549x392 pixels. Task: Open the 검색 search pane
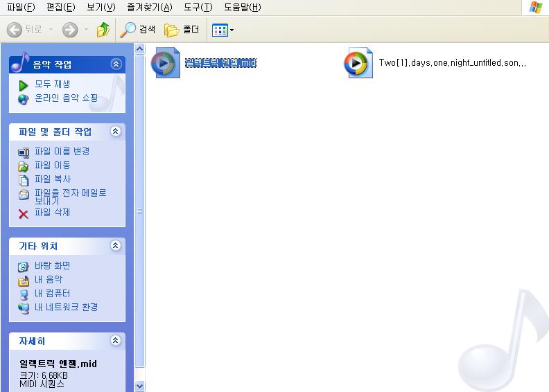[x=138, y=30]
